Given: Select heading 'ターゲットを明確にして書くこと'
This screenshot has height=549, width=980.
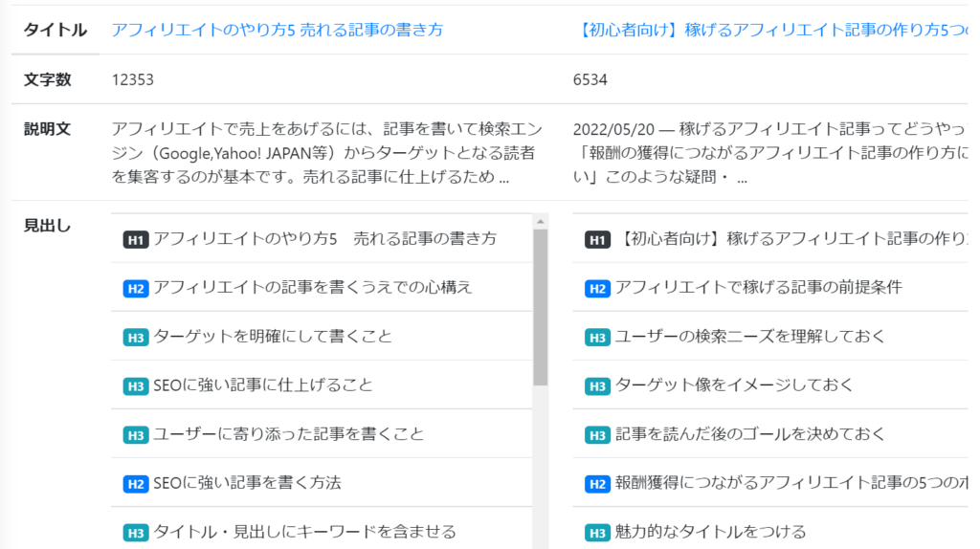Looking at the screenshot, I should 273,336.
